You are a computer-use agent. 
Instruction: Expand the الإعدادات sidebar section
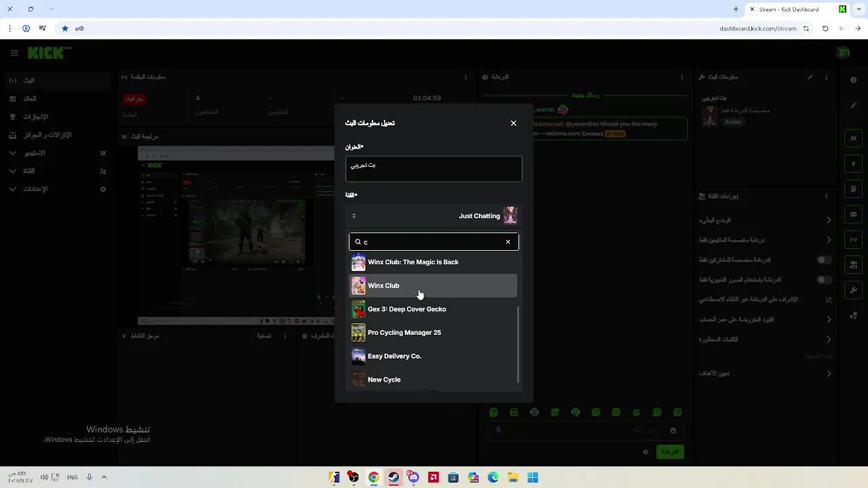point(12,189)
